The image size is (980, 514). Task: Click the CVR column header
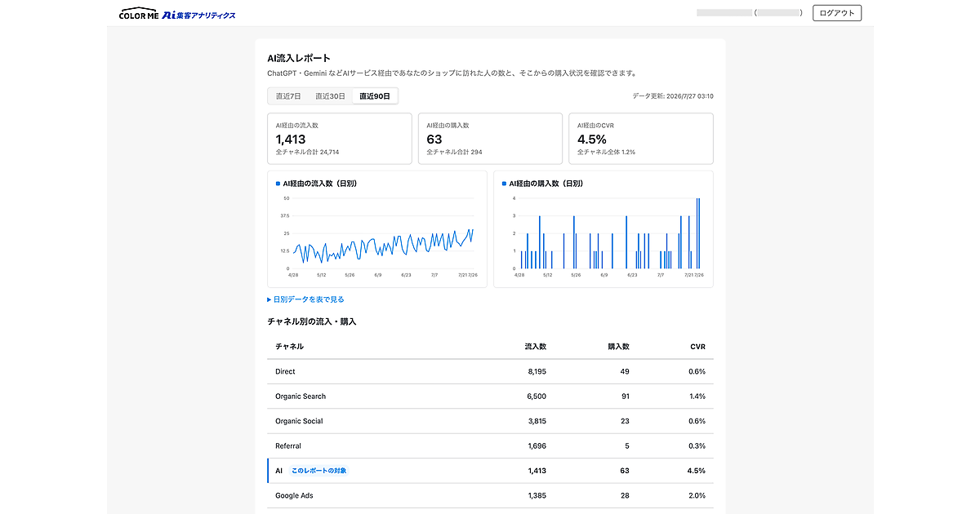tap(697, 347)
